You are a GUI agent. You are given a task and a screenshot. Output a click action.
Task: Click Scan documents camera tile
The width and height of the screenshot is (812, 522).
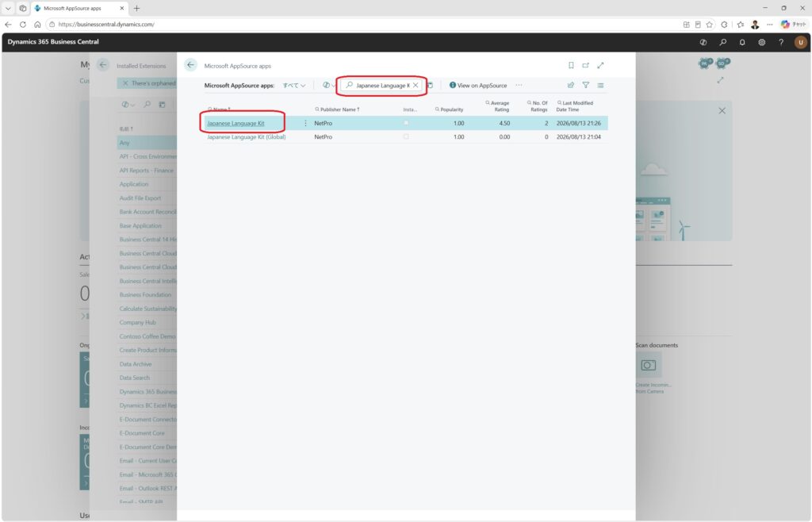pyautogui.click(x=649, y=365)
